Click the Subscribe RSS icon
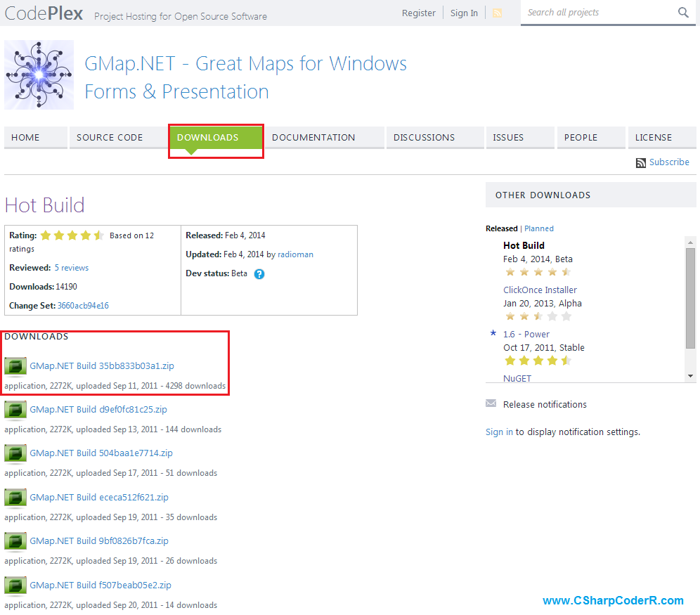Image resolution: width=700 pixels, height=615 pixels. click(x=641, y=163)
